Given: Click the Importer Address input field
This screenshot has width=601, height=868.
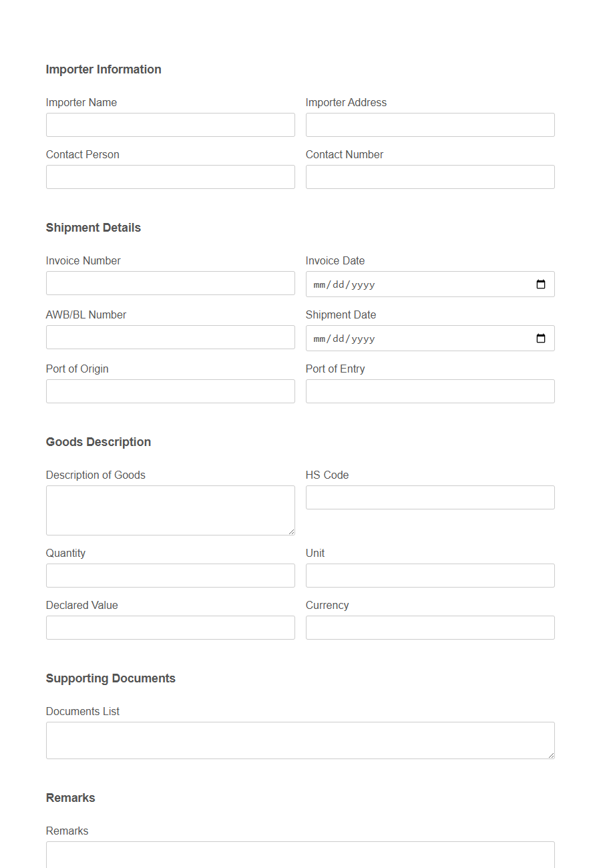Looking at the screenshot, I should (x=430, y=125).
